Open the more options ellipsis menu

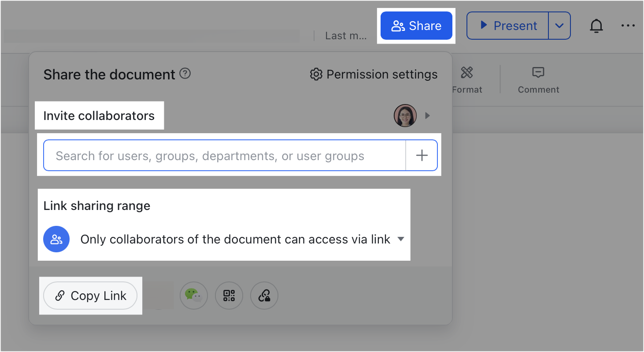(x=628, y=26)
